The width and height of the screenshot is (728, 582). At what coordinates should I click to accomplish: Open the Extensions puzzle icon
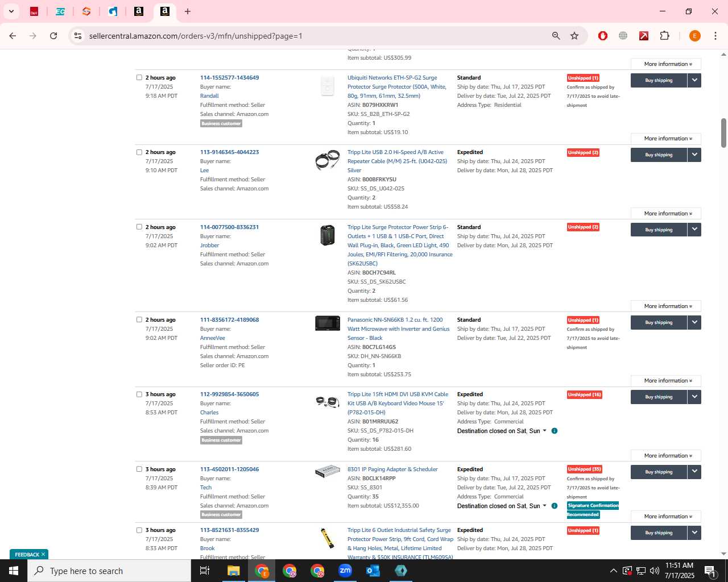point(664,36)
